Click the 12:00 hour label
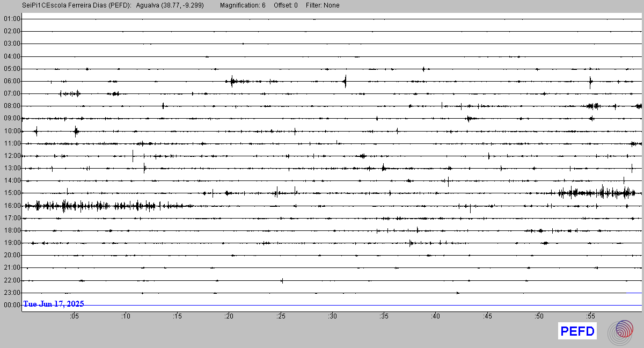644x348 pixels. (x=12, y=156)
